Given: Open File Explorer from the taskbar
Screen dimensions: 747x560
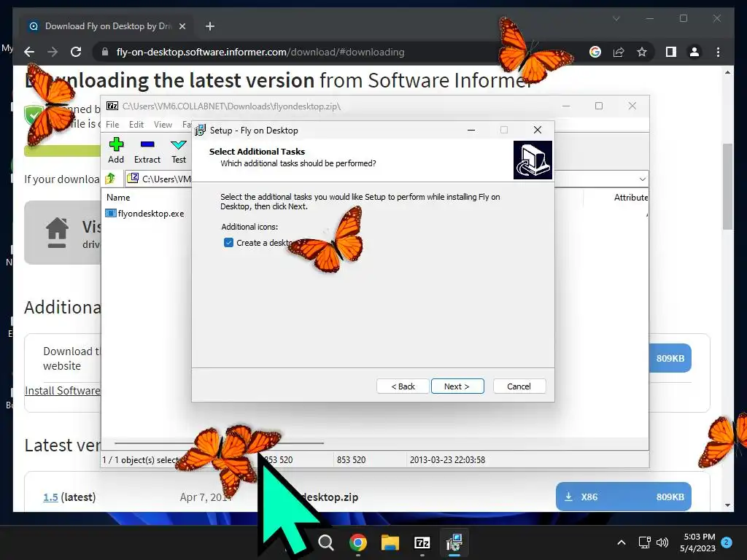Looking at the screenshot, I should coord(390,542).
